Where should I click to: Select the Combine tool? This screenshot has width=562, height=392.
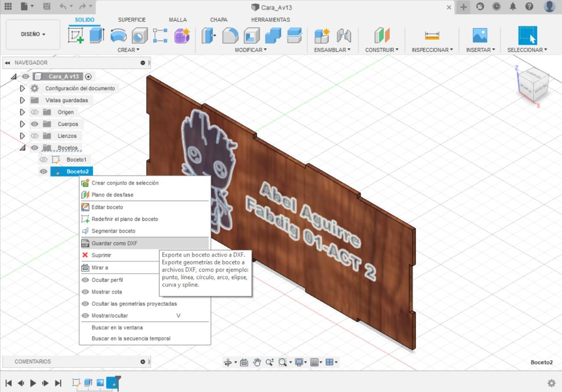(x=273, y=36)
